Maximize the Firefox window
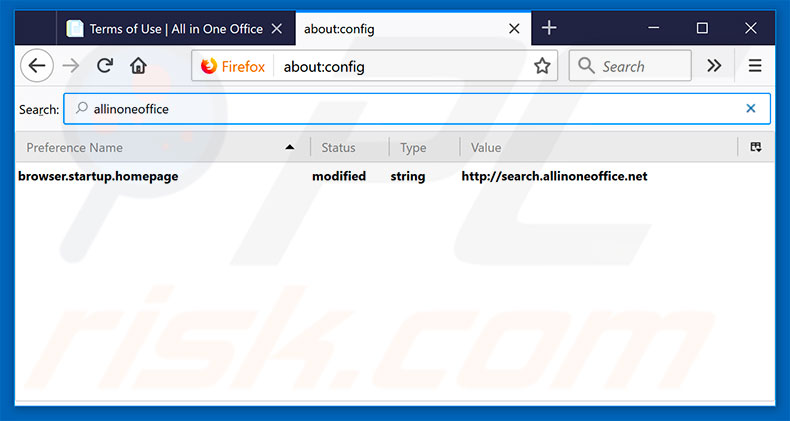Image resolution: width=790 pixels, height=421 pixels. (702, 28)
